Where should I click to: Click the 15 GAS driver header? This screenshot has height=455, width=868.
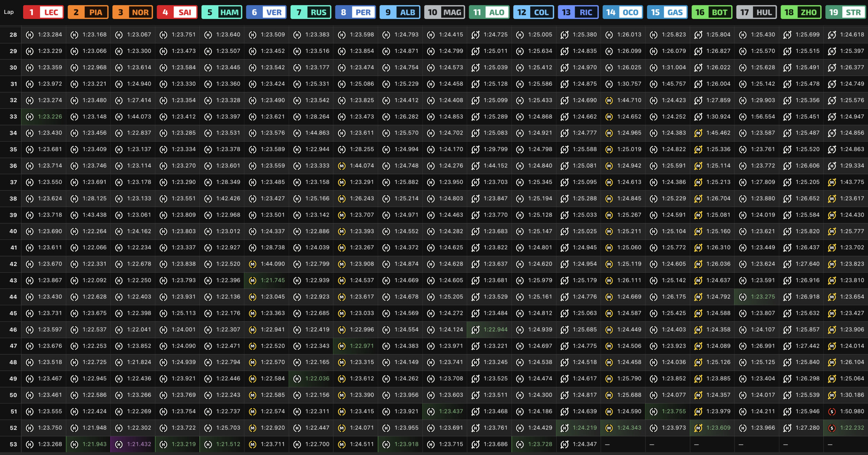667,13
